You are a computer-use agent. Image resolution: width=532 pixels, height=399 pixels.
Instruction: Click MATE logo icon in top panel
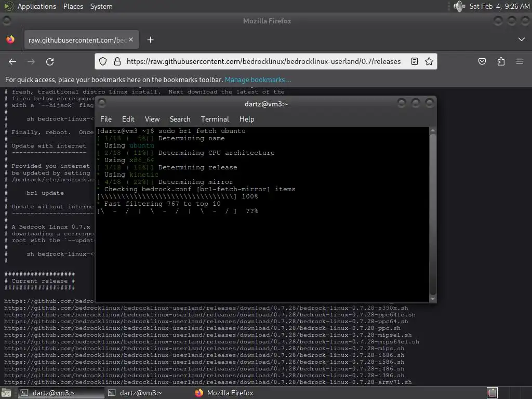[x=8, y=6]
